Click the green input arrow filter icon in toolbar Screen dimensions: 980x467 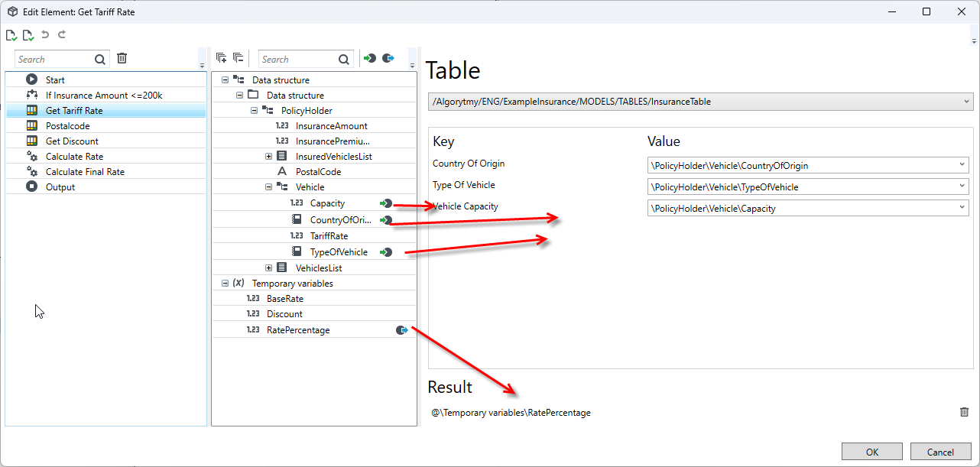(x=370, y=58)
